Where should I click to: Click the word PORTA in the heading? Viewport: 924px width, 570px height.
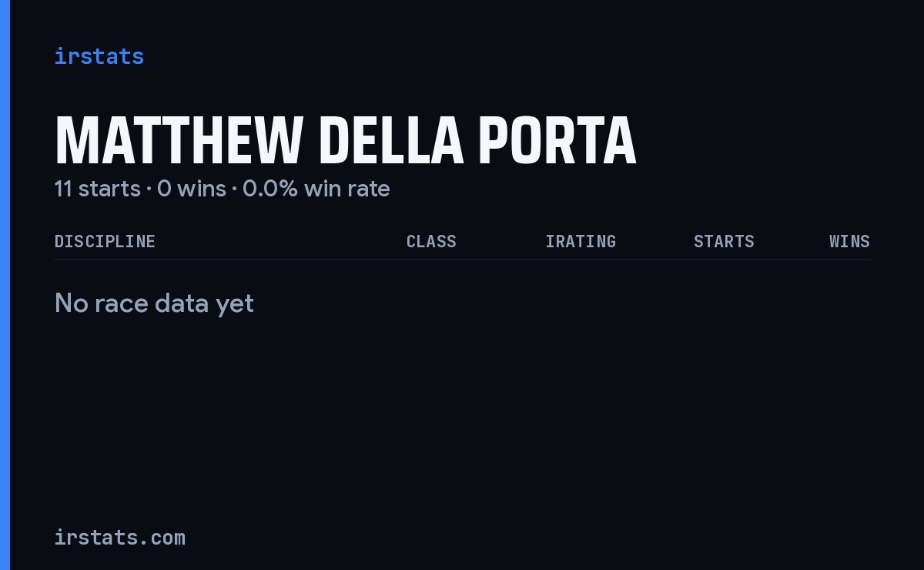pos(557,140)
